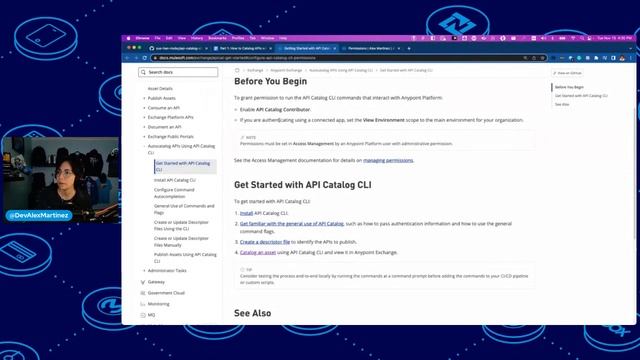Bookmark this page with the star icon
Viewport: 640px width, 360px height.
tap(542, 58)
